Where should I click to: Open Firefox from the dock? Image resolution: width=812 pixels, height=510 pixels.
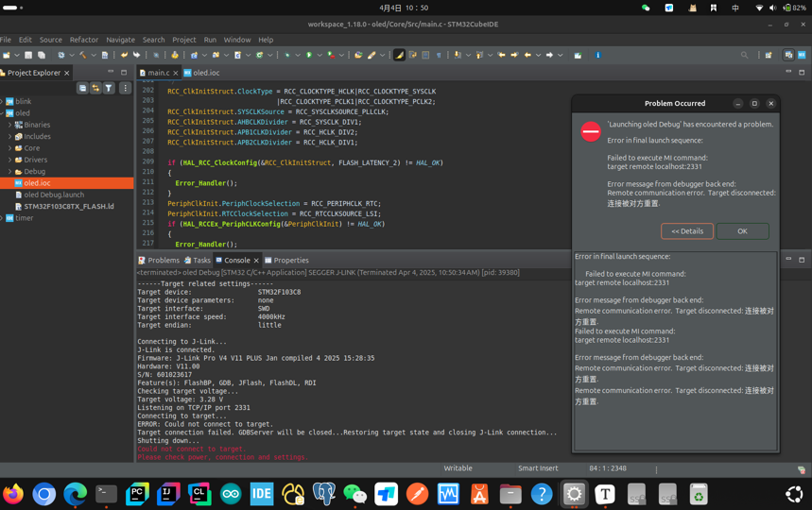pyautogui.click(x=13, y=494)
